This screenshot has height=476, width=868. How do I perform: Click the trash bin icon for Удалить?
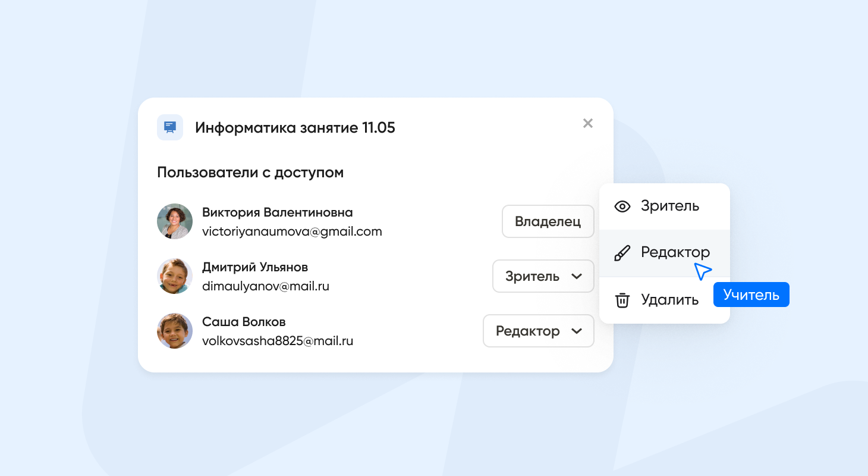point(622,300)
